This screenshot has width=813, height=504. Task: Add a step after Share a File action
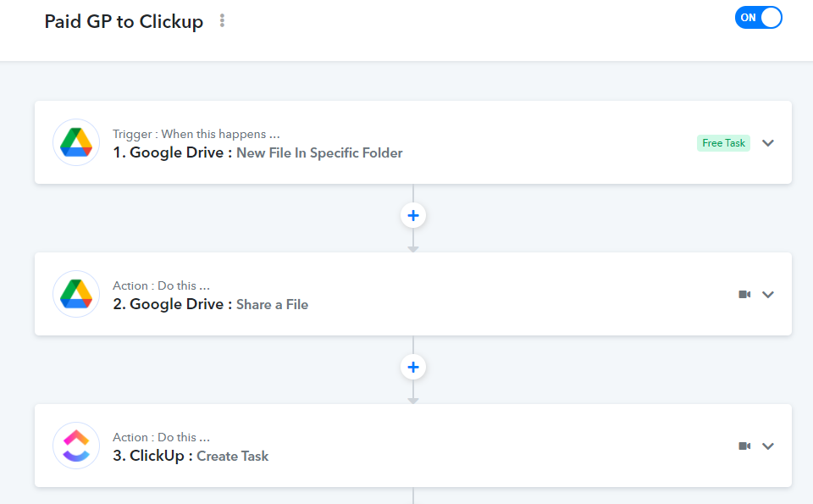pos(413,367)
